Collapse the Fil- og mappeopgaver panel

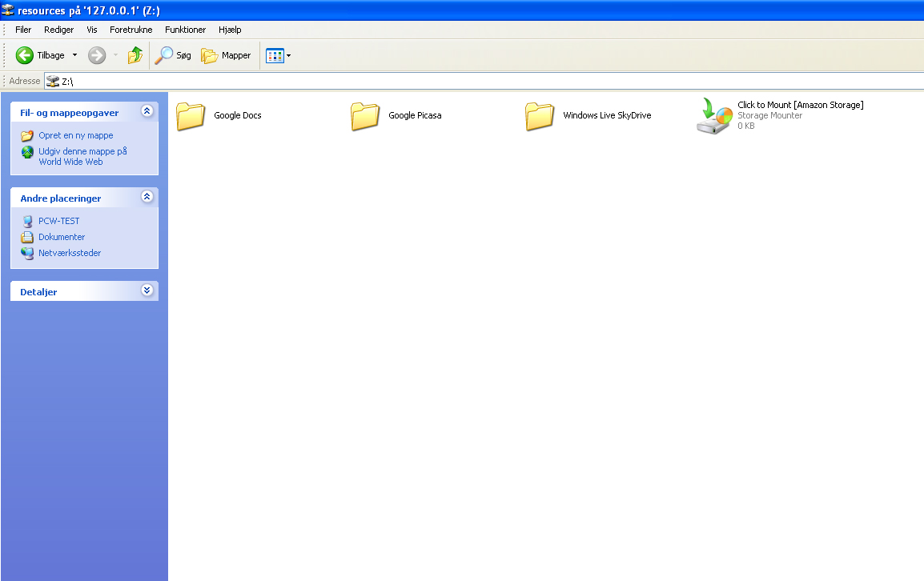[x=147, y=112]
